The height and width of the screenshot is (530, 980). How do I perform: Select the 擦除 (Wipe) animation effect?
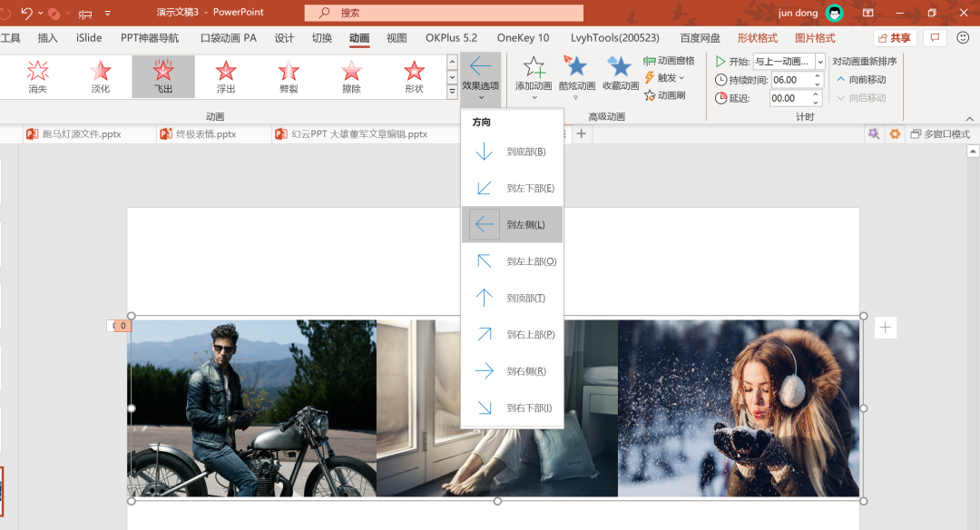pos(351,76)
